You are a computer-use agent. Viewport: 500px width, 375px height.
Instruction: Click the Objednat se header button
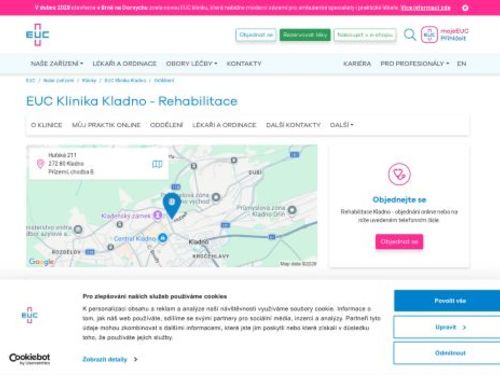[256, 35]
